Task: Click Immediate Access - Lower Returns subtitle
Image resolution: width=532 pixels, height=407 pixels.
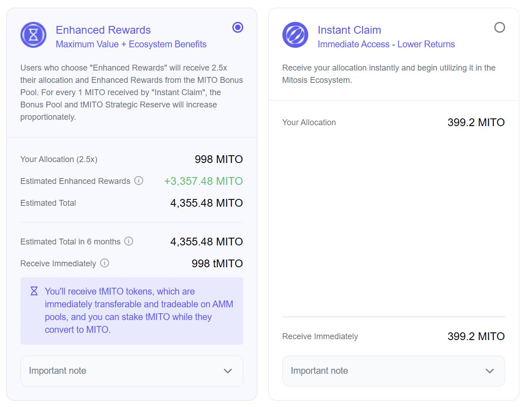Action: point(386,44)
